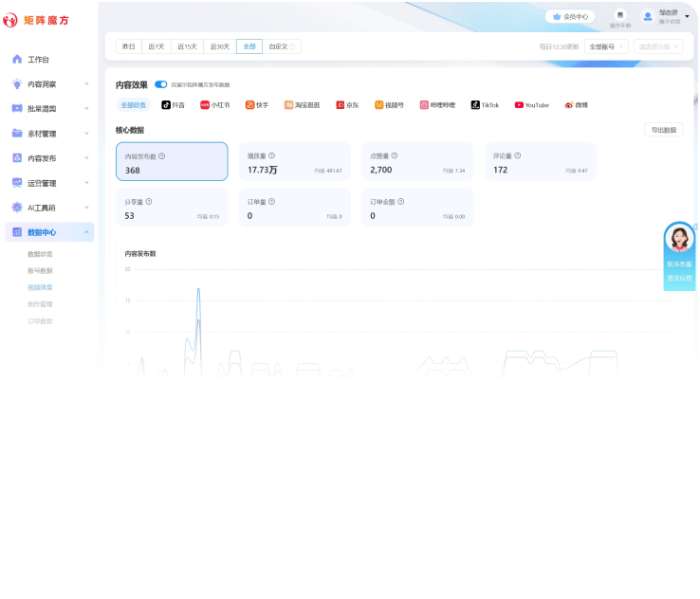Screen dimensions: 700x599
Task: Open 账号数据 in the sidebar submenu
Action: (x=40, y=271)
